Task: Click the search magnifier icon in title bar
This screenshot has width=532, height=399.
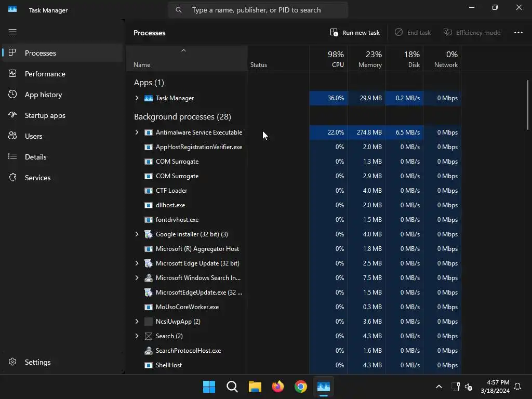Action: click(179, 10)
